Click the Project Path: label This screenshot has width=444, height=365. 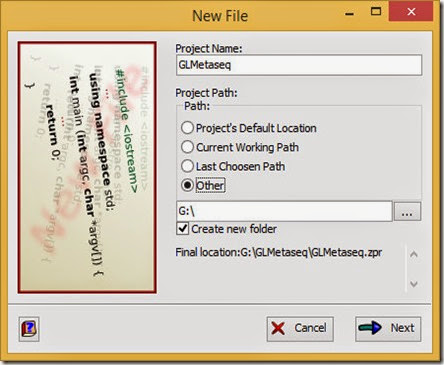(x=206, y=93)
